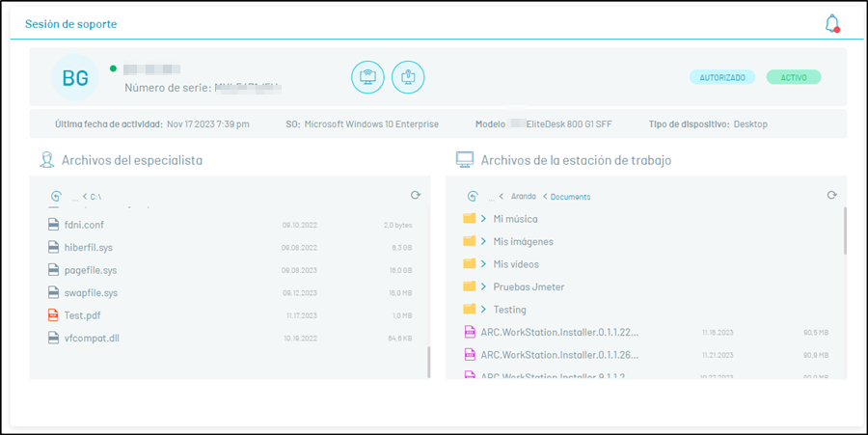Click the specialist person icon beside Archivos del especialista

[47, 160]
